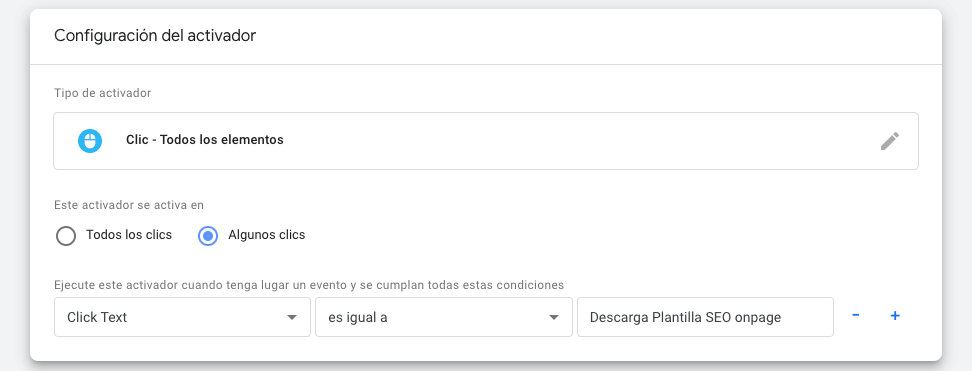Click the Todos los clics label text

click(x=129, y=235)
